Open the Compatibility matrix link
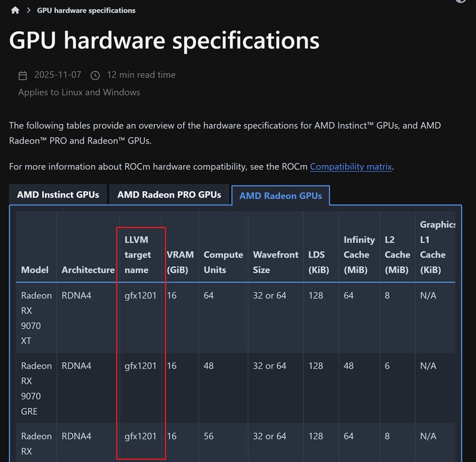 click(351, 166)
